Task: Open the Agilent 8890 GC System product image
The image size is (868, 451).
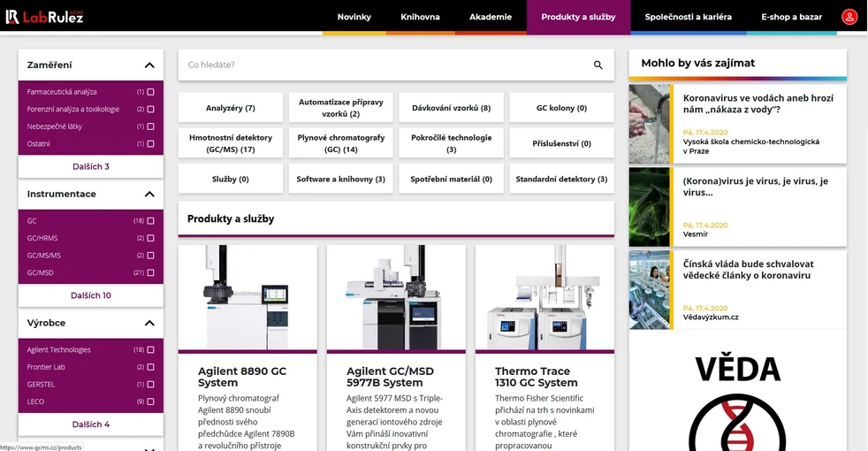Action: click(x=247, y=297)
